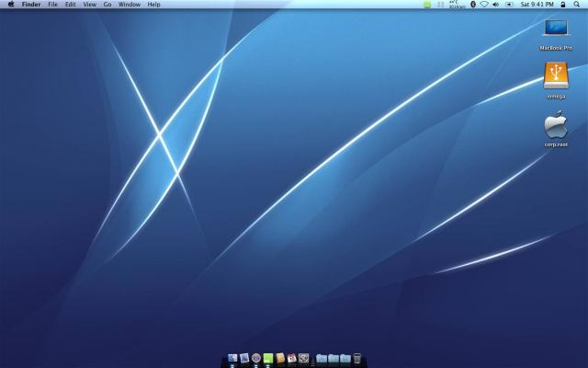Screen dimensions: 588x368
Task: Open the Trash in the Dock
Action: point(357,358)
